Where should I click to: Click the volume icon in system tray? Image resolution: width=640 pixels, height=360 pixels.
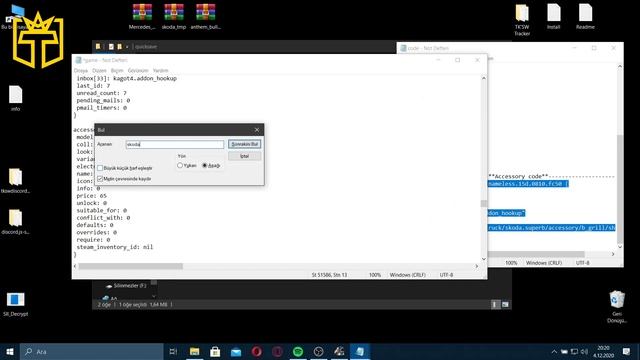coord(584,351)
